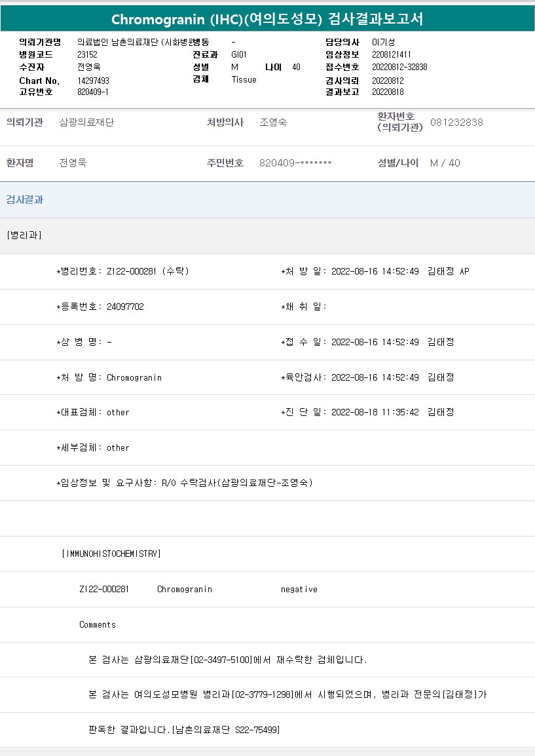The height and width of the screenshot is (756, 535).
Task: Click the 접수번호 20220812-32838 value
Action: (x=399, y=67)
